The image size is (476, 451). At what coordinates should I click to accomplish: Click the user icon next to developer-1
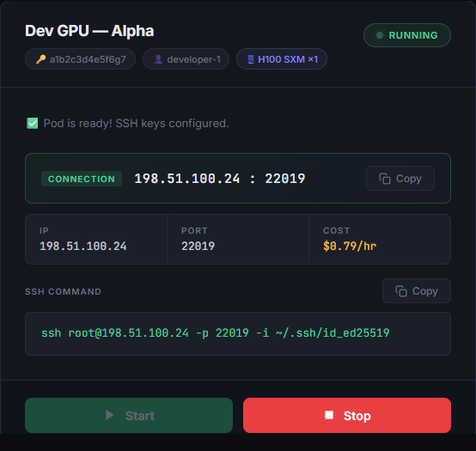pyautogui.click(x=158, y=59)
